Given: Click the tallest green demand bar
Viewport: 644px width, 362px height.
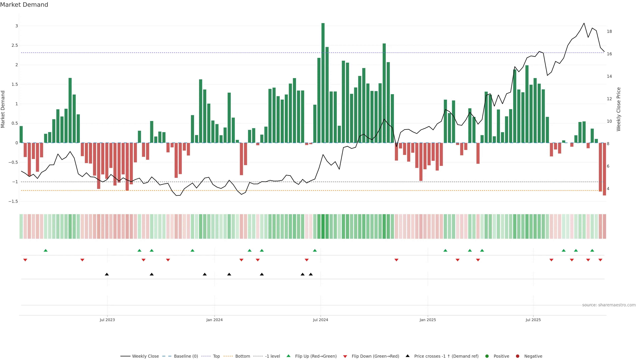Looking at the screenshot, I should tap(323, 82).
